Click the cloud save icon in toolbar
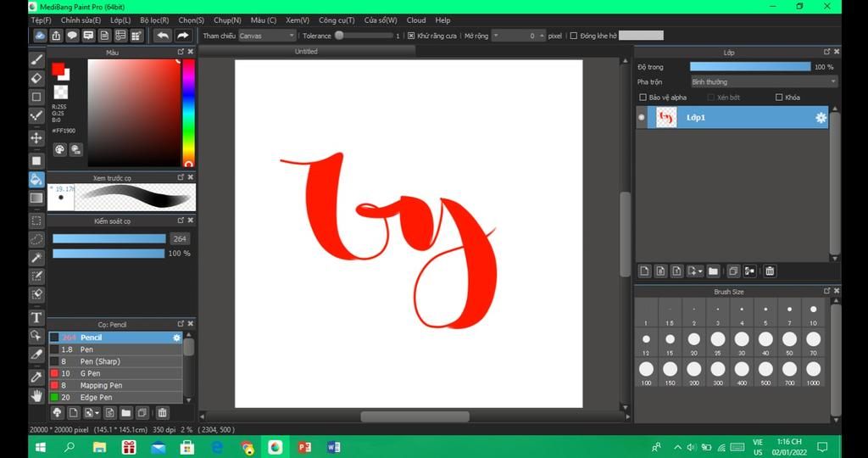 (x=40, y=36)
